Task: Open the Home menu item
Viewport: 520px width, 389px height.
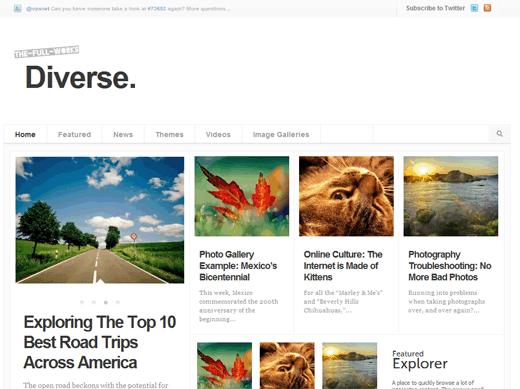Action: [x=25, y=135]
